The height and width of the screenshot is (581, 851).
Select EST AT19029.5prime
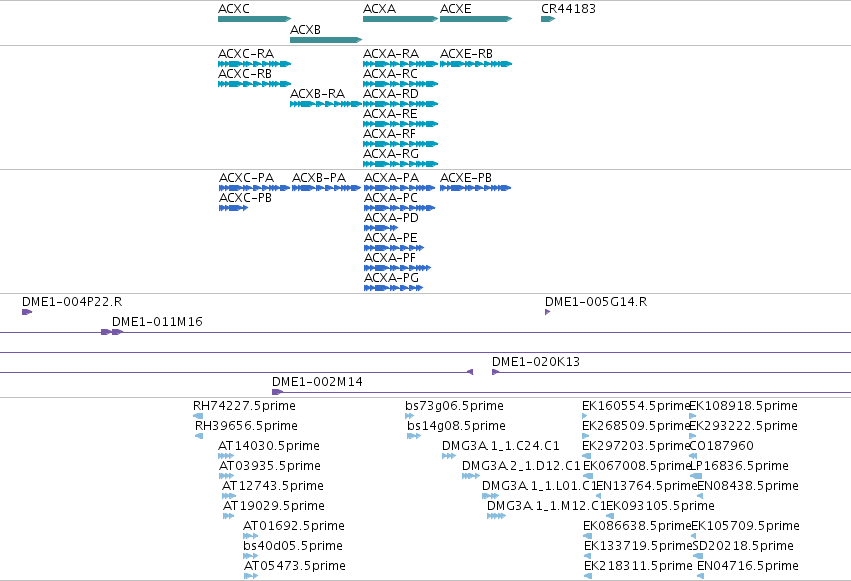coord(228,517)
